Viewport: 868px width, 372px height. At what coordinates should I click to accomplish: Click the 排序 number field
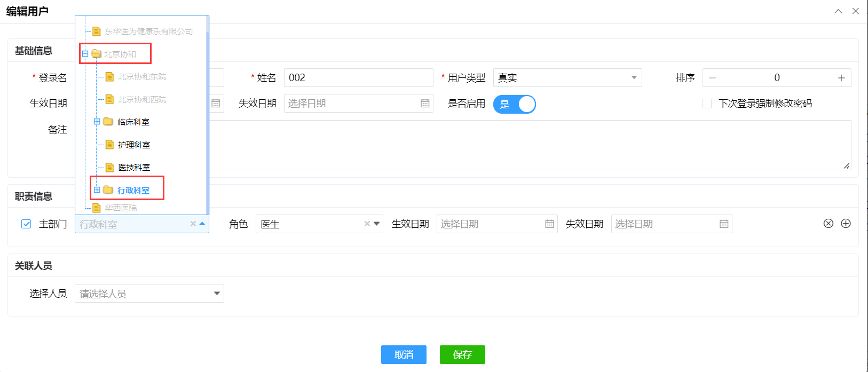[777, 78]
